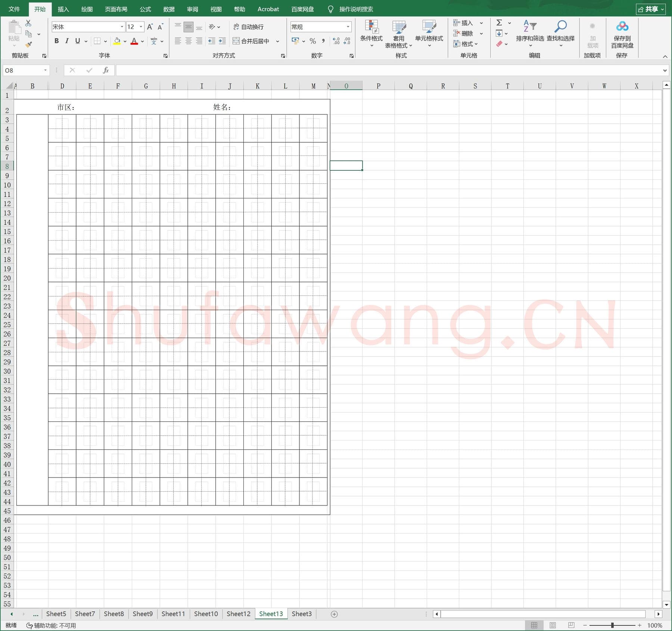Expand the formula bar
Image resolution: width=672 pixels, height=631 pixels.
coord(665,70)
